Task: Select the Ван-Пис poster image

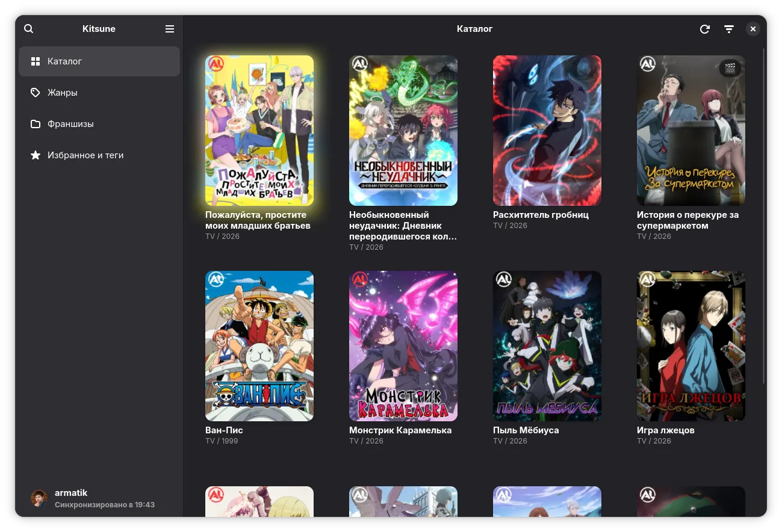Action: [x=259, y=346]
